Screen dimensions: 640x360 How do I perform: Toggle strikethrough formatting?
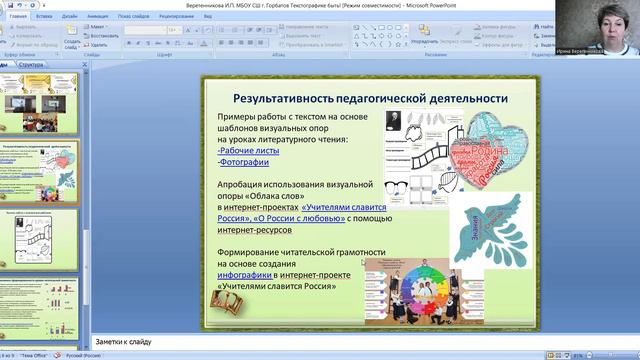click(158, 43)
